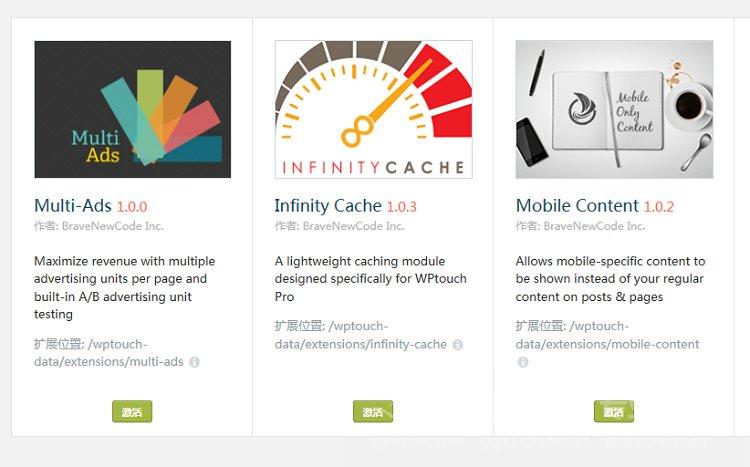This screenshot has width=750, height=467.
Task: Click version number 1.0.0 next to Multi-Ads
Action: pyautogui.click(x=132, y=207)
